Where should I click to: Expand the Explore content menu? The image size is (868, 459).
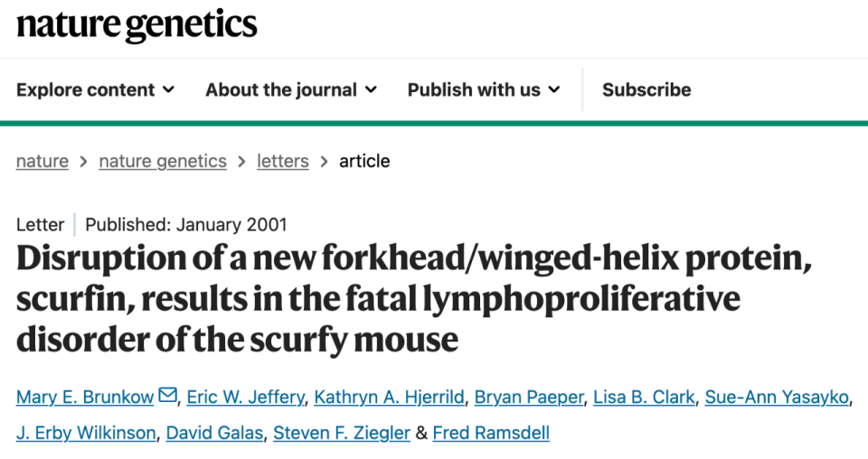tap(95, 89)
